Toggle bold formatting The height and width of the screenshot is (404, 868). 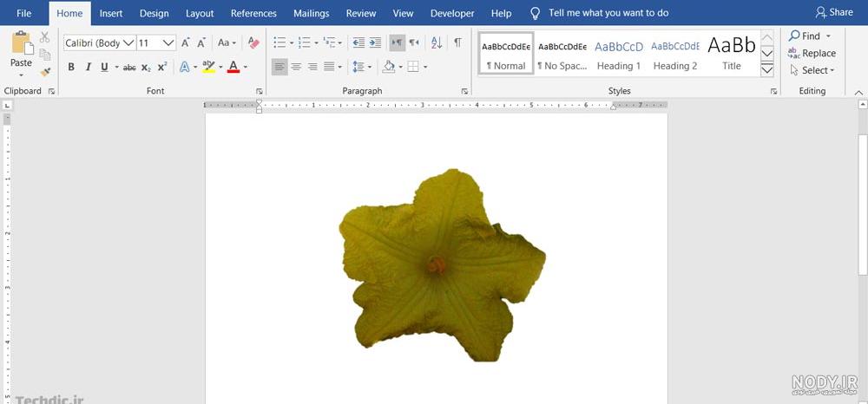click(x=71, y=68)
